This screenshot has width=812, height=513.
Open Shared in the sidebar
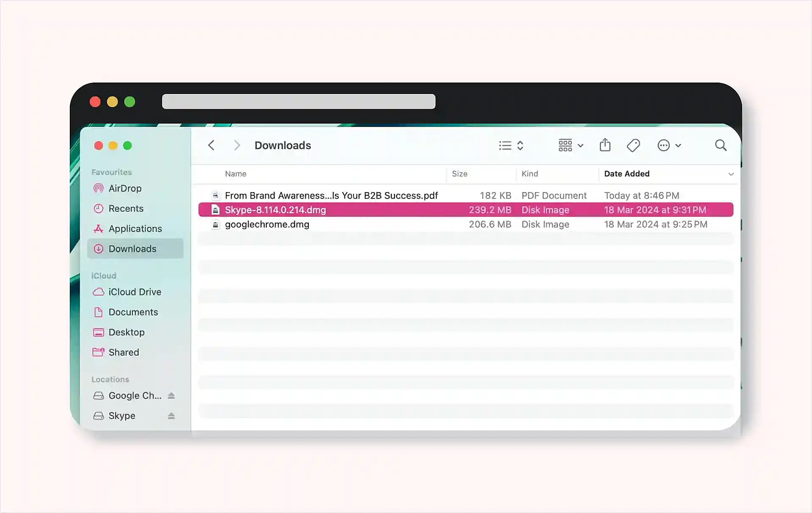[x=135, y=353]
